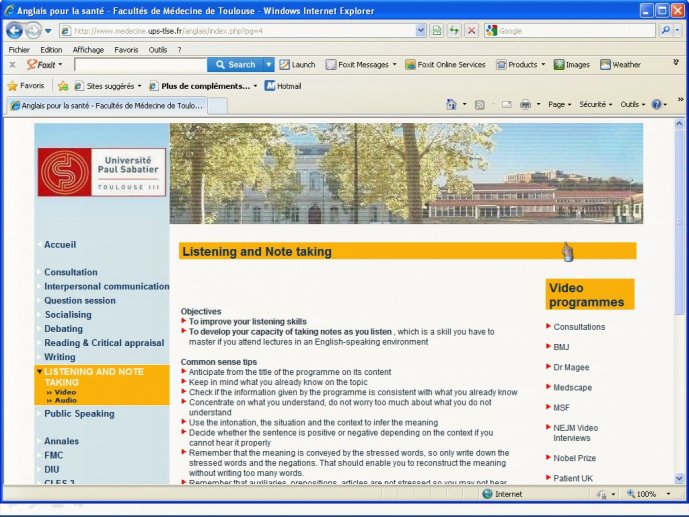Screen dimensions: 689x517
Task: Open Plus de compléments favorites item
Action: (x=203, y=86)
